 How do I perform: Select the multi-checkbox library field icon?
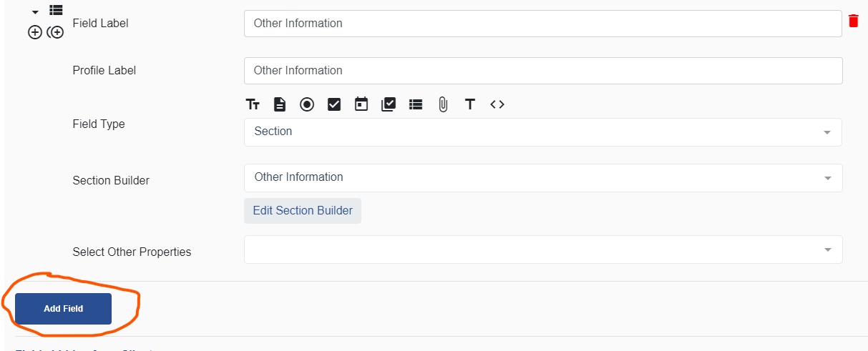click(389, 104)
